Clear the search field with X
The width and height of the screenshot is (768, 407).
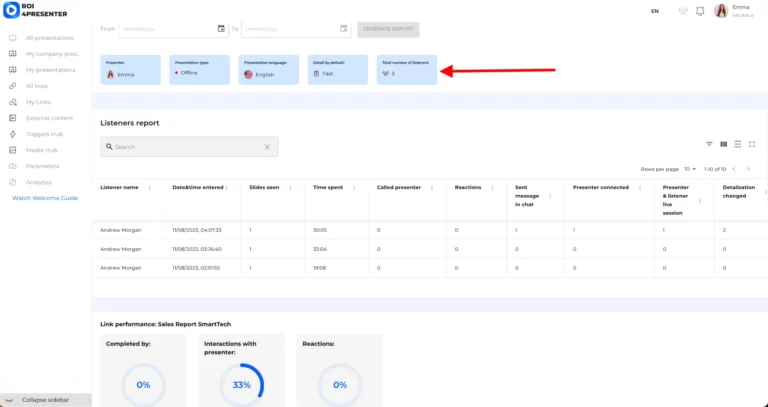267,147
